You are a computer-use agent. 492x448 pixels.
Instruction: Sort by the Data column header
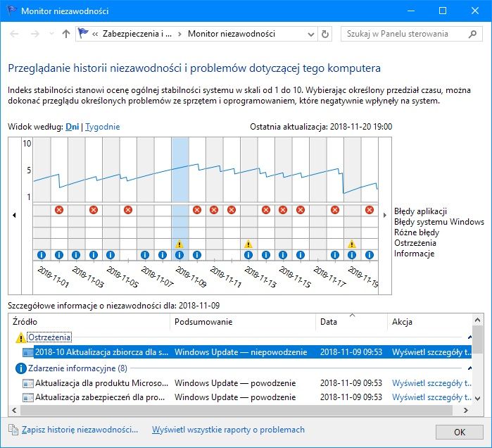click(351, 322)
